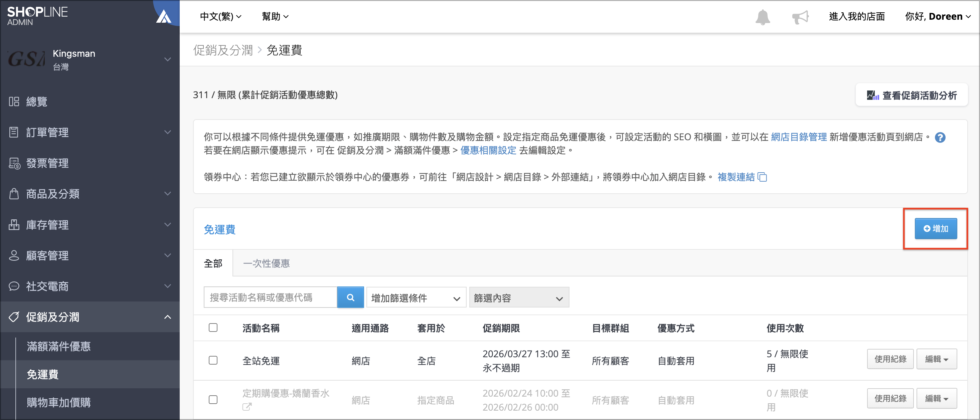The height and width of the screenshot is (420, 980).
Task: Click 進入我的店面 in the top bar
Action: (x=857, y=16)
